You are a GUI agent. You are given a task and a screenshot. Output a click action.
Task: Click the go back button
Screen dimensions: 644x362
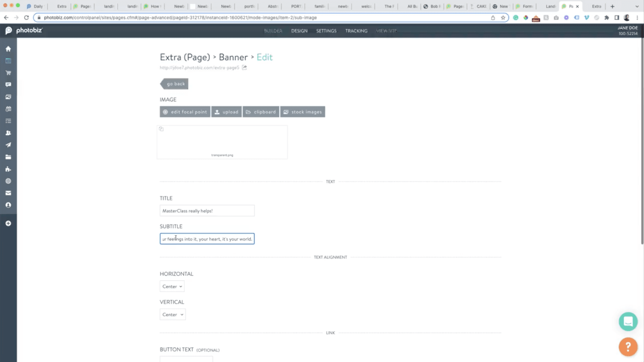pos(175,84)
